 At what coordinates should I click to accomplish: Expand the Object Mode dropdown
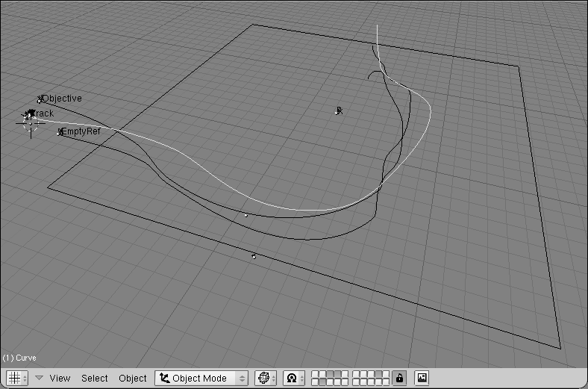point(201,378)
